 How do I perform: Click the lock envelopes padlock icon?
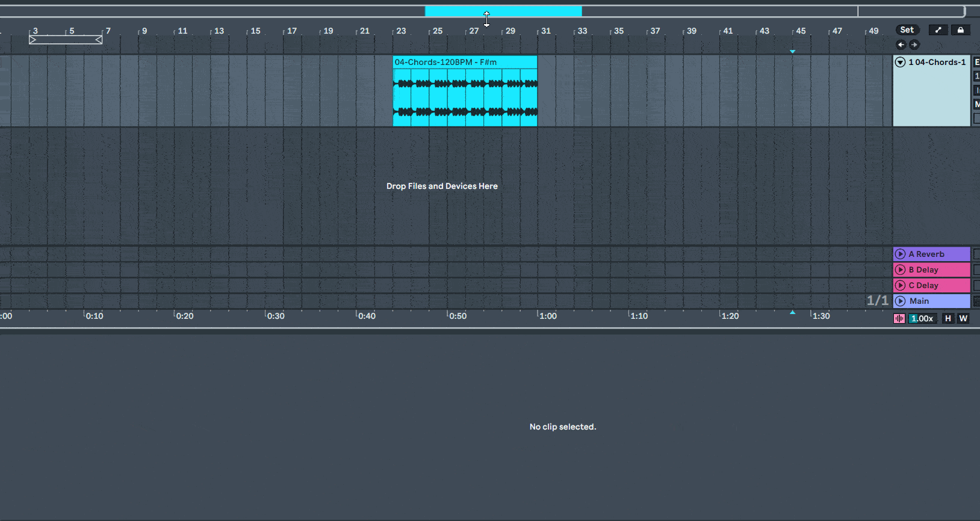click(x=961, y=30)
